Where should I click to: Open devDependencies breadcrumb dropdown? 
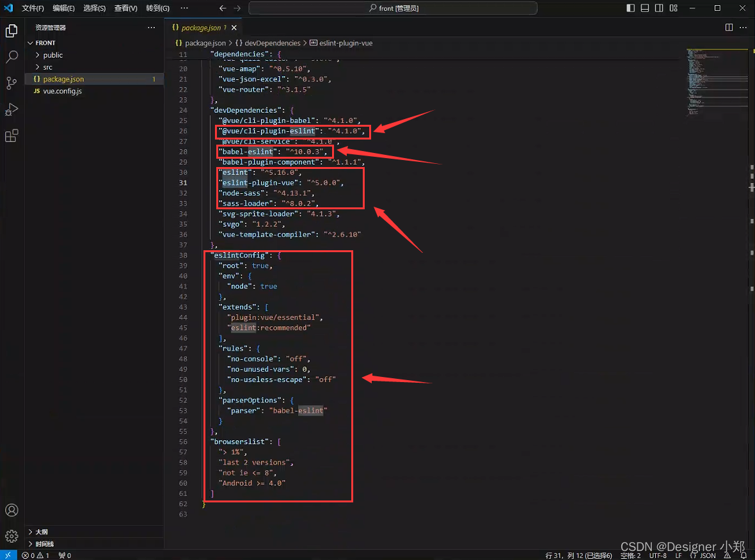(x=267, y=43)
